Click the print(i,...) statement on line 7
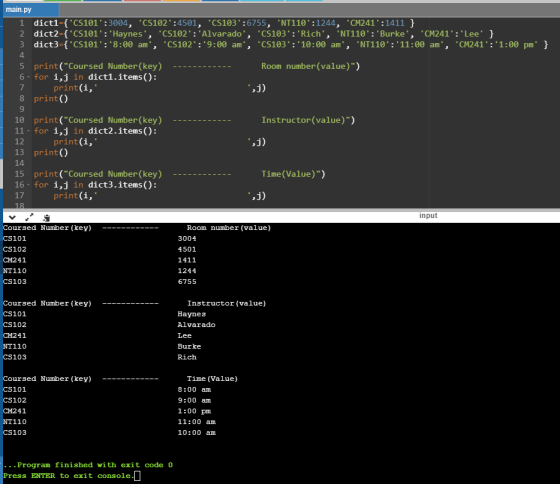This screenshot has width=560, height=484. (x=160, y=88)
